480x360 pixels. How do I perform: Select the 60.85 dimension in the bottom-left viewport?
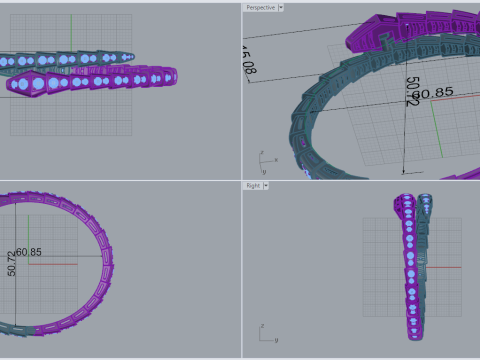(29, 252)
